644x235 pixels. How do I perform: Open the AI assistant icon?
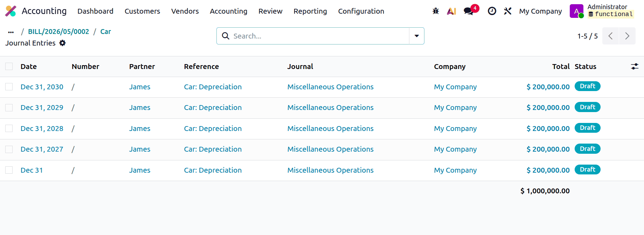coord(451,11)
